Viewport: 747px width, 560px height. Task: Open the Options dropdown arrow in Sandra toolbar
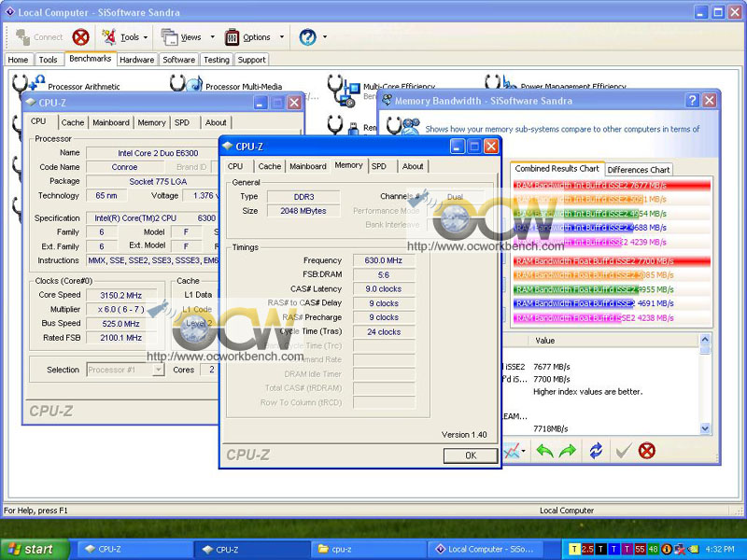282,37
